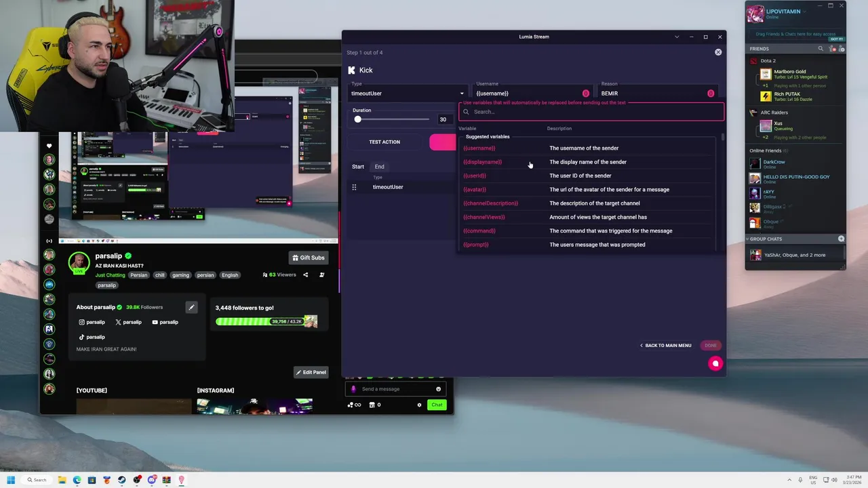Click the share icon on the Kick channel page
Screen dimensions: 868x488
point(305,274)
